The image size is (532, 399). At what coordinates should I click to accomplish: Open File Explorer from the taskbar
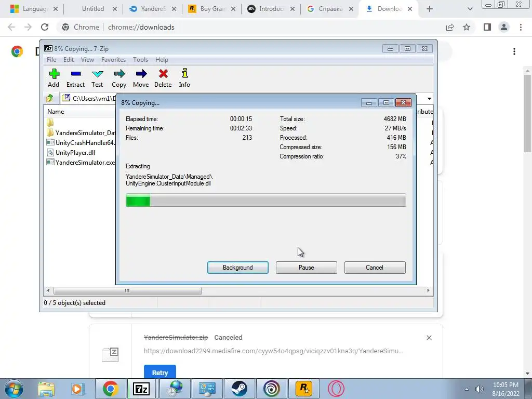pyautogui.click(x=46, y=389)
